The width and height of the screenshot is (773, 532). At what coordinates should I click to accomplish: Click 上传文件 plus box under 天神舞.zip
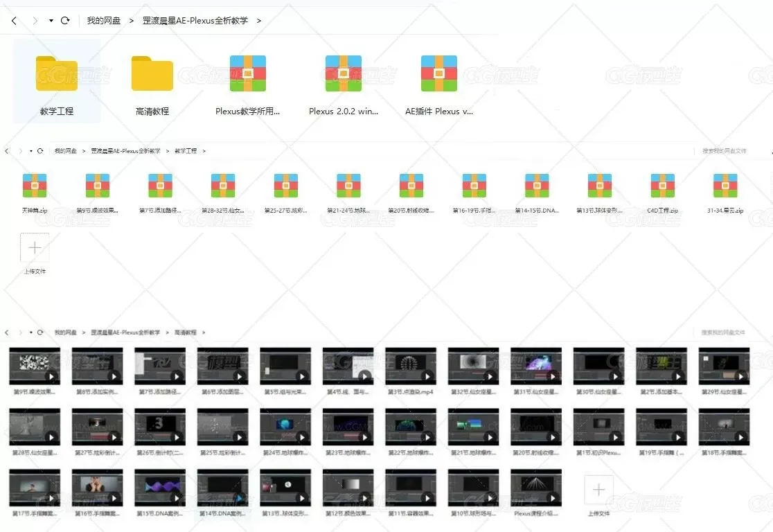tap(35, 247)
